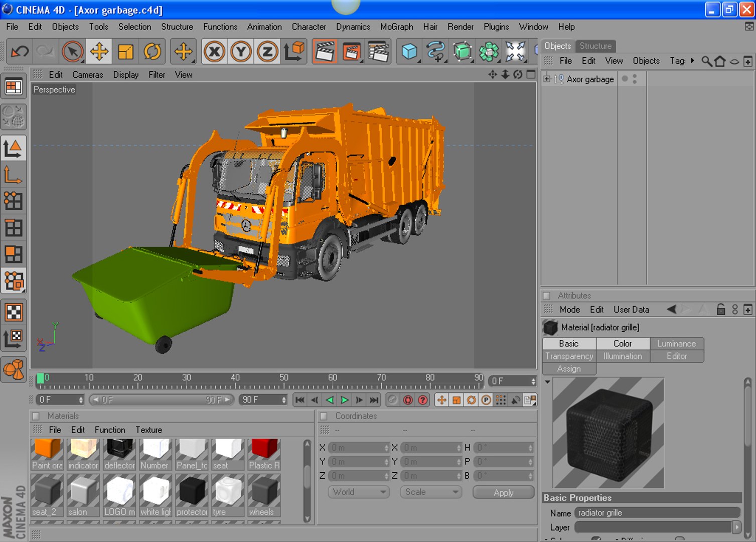Select the Use Model Tool icon
This screenshot has width=756, height=542.
click(x=14, y=148)
